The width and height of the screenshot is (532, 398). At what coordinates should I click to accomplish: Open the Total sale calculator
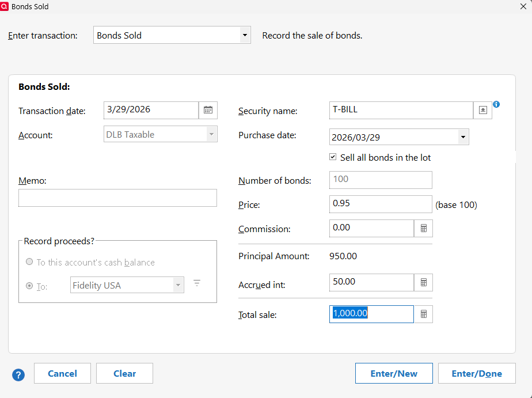pyautogui.click(x=423, y=314)
